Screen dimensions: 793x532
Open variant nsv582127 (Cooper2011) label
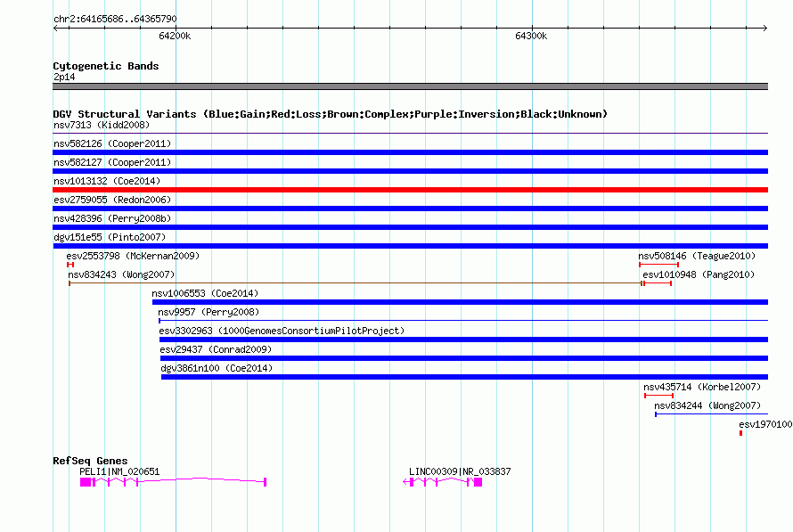coord(112,162)
